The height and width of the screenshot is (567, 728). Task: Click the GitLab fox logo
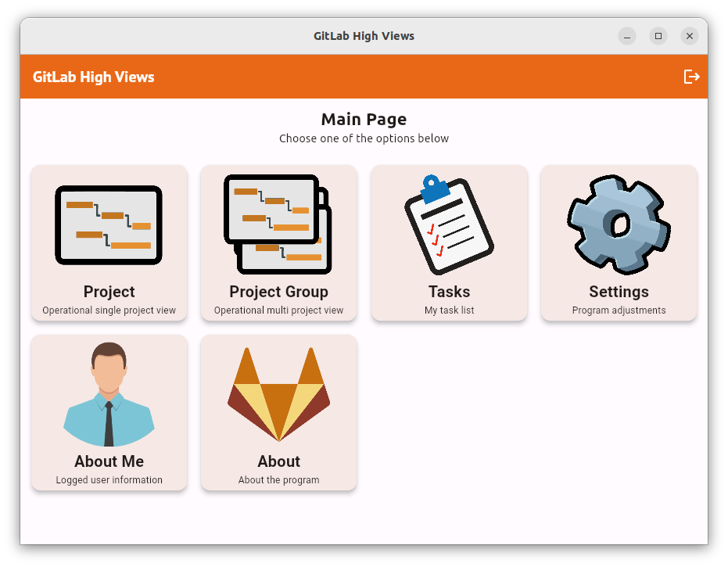tap(278, 395)
